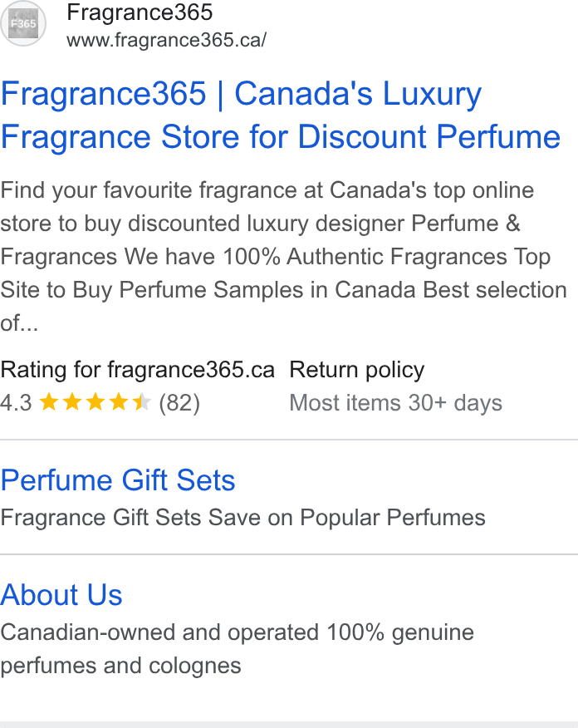The width and height of the screenshot is (578, 728).
Task: Click the fourth gold rating star
Action: click(118, 401)
